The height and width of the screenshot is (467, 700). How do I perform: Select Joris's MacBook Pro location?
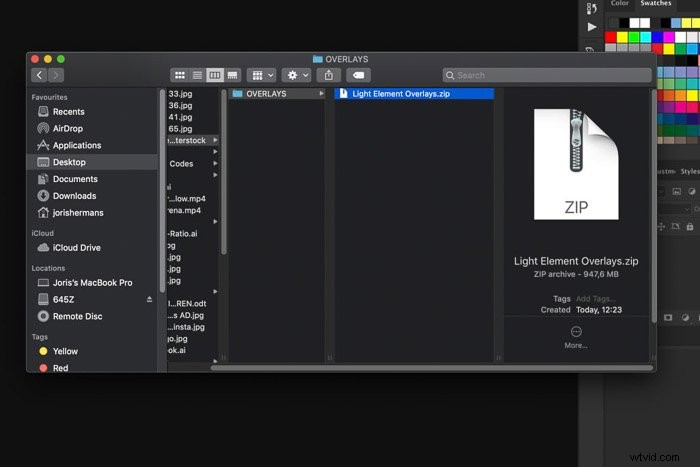pyautogui.click(x=92, y=283)
